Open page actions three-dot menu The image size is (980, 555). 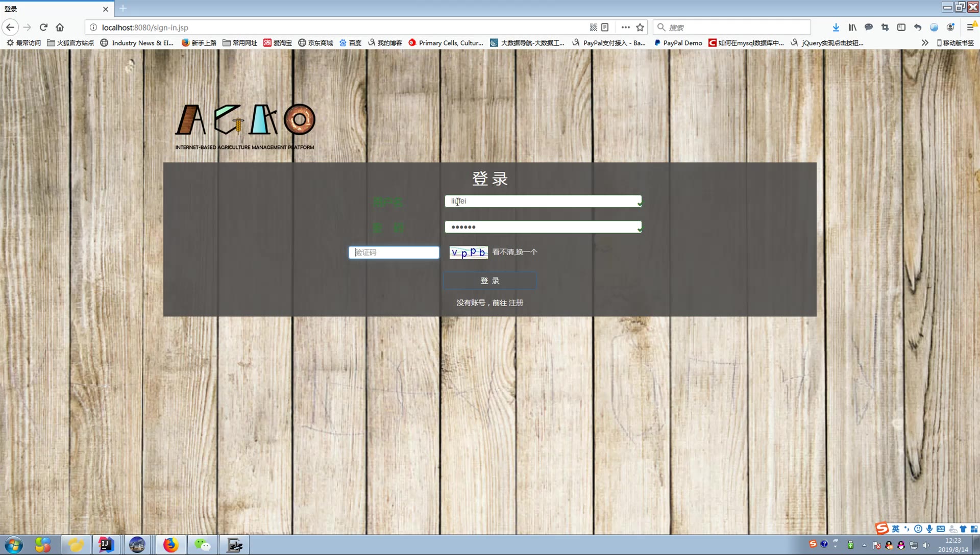pyautogui.click(x=625, y=28)
